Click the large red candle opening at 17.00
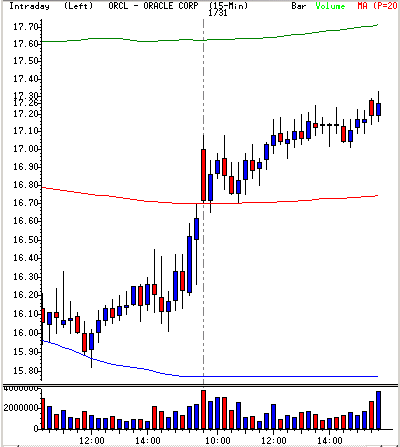 203,175
